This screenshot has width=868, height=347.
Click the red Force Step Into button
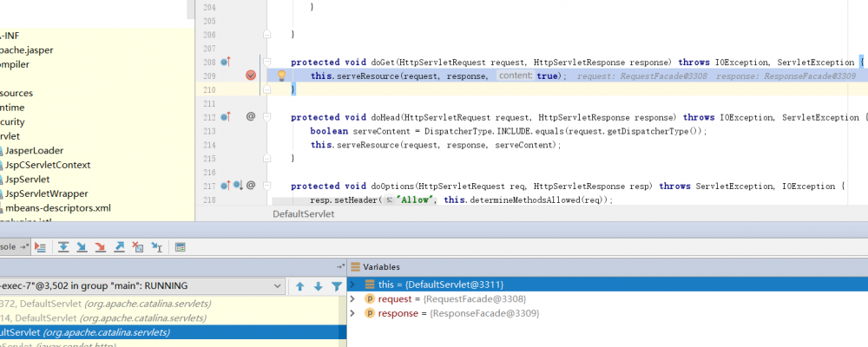click(100, 247)
